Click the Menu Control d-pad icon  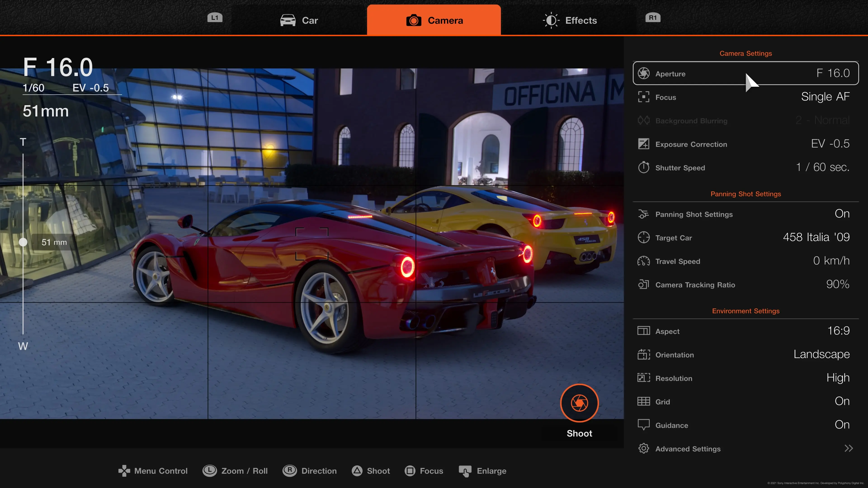point(124,471)
